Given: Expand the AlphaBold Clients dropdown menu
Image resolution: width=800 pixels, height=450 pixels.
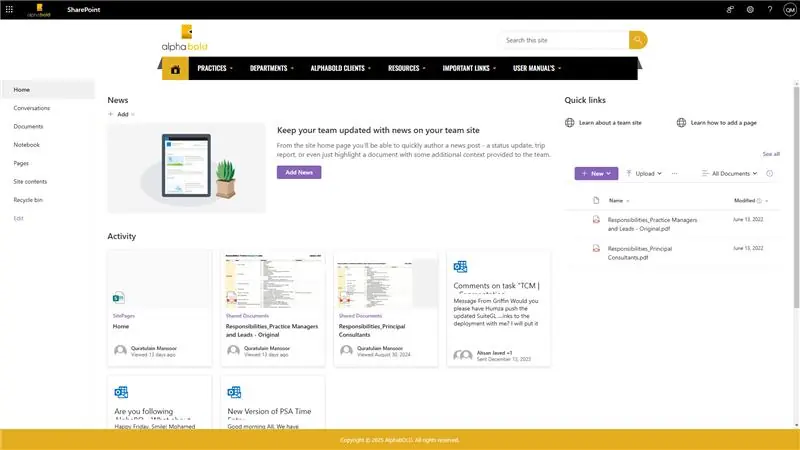Looking at the screenshot, I should [x=340, y=68].
